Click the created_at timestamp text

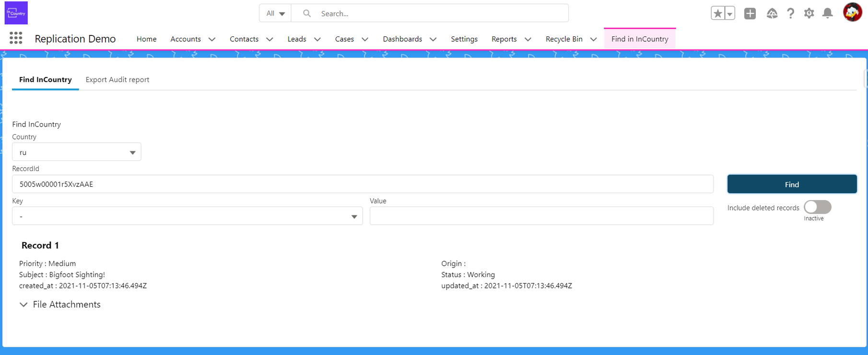pyautogui.click(x=83, y=286)
